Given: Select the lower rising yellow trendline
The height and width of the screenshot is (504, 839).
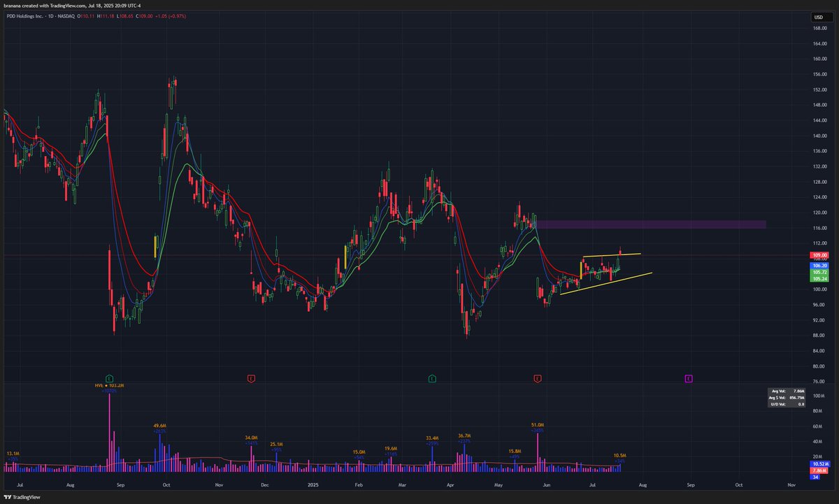Looking at the screenshot, I should 606,283.
